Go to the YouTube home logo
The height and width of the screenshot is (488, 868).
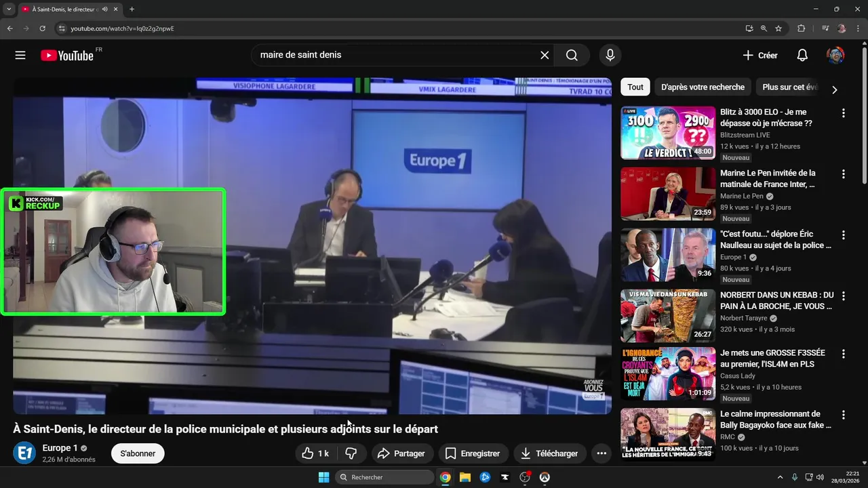coord(67,56)
